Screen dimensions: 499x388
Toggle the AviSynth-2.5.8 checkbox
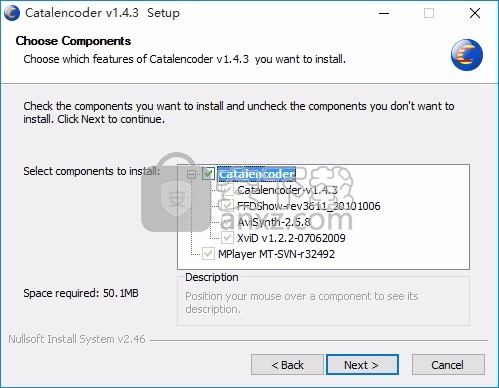pyautogui.click(x=227, y=222)
